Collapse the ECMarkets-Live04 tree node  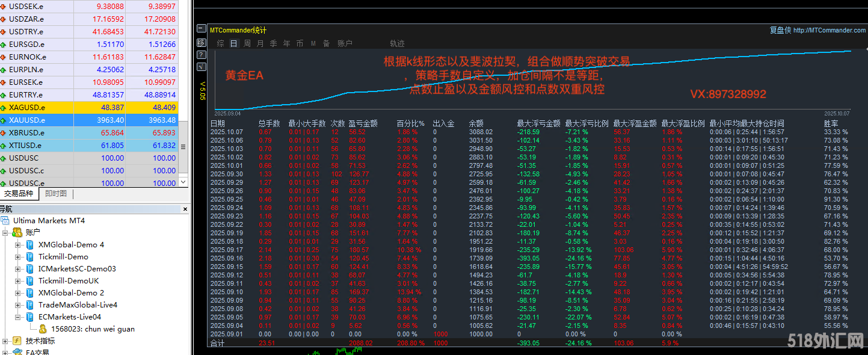pos(17,317)
